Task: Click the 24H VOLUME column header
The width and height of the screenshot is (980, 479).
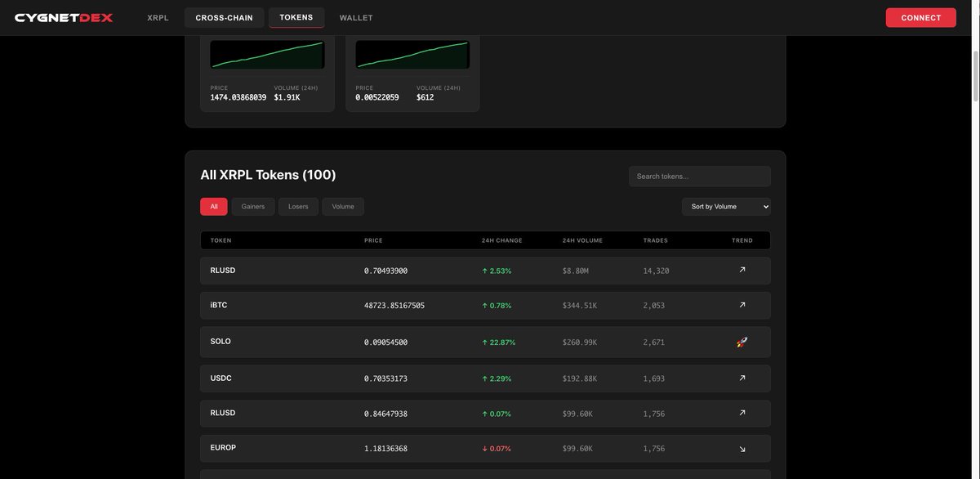Action: tap(582, 240)
